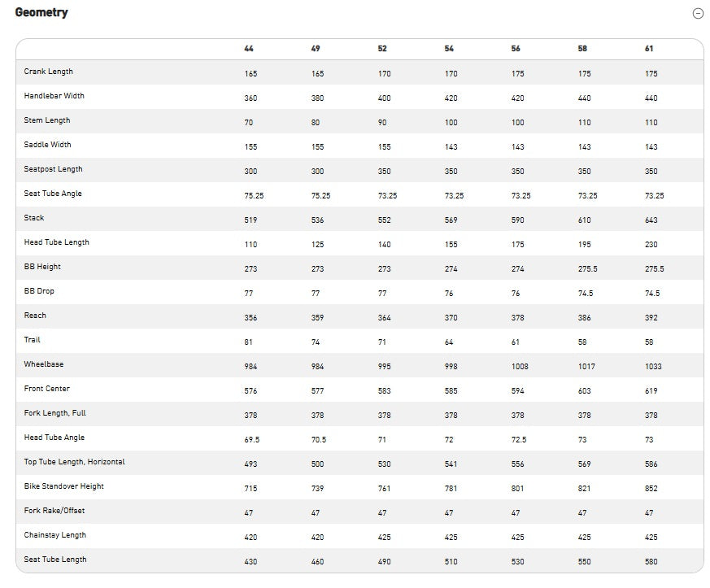Click the Crank Length row label

point(49,72)
